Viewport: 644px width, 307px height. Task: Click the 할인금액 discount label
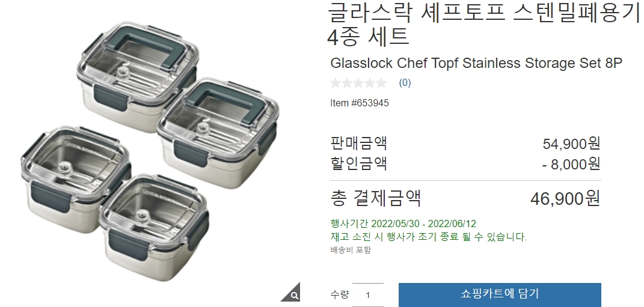(358, 163)
